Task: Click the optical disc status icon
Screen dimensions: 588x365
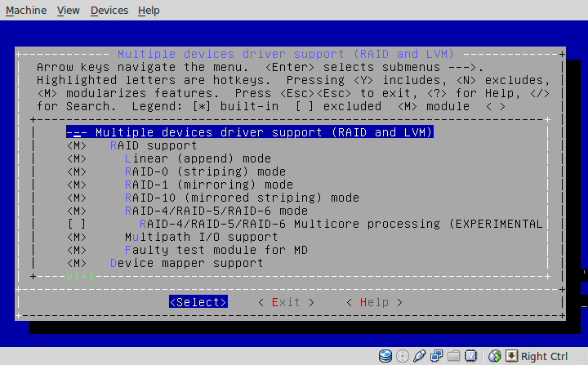Action: pyautogui.click(x=403, y=356)
